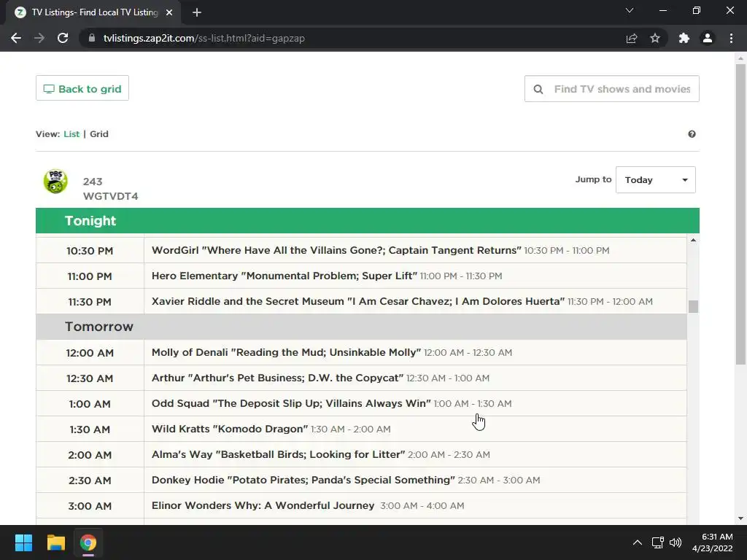Open Chrome three-dot menu
This screenshot has height=560, width=747.
(731, 38)
